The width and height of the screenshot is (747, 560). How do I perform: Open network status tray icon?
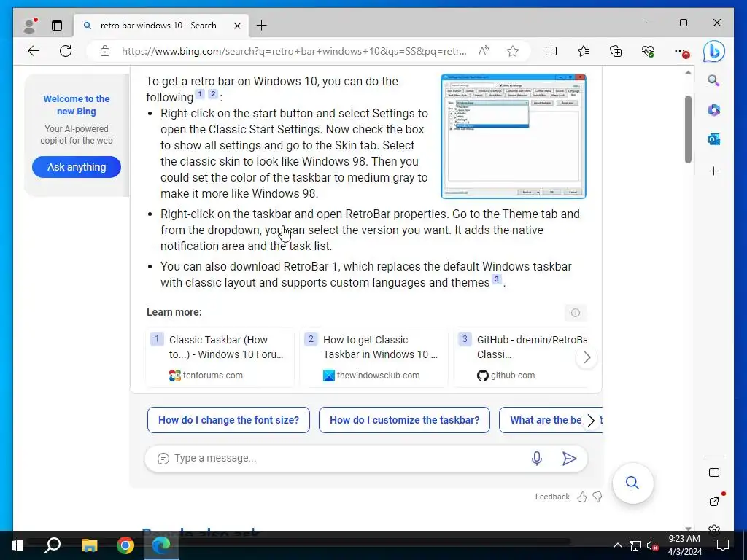point(635,545)
